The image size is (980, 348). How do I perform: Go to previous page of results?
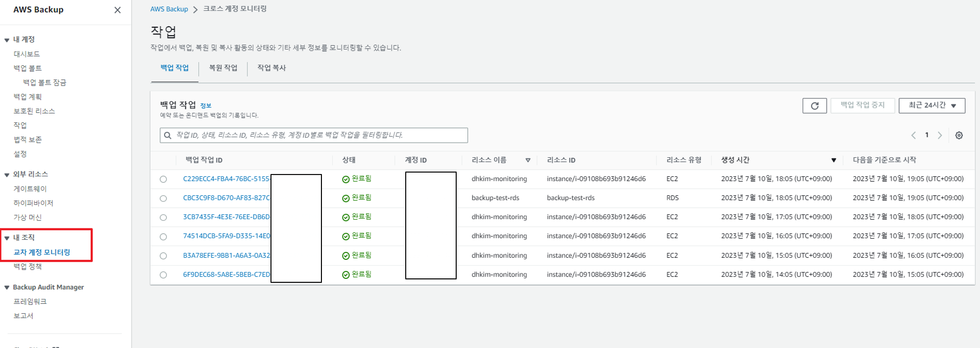pyautogui.click(x=913, y=135)
